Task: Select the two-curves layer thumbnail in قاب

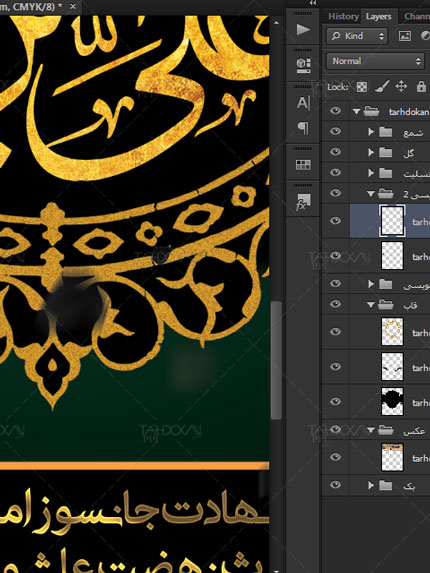Action: 392,367
